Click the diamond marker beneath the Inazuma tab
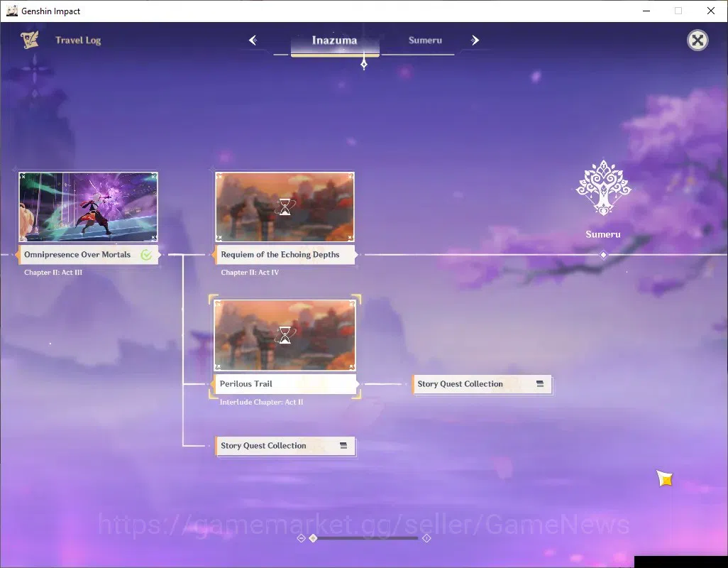 point(364,64)
